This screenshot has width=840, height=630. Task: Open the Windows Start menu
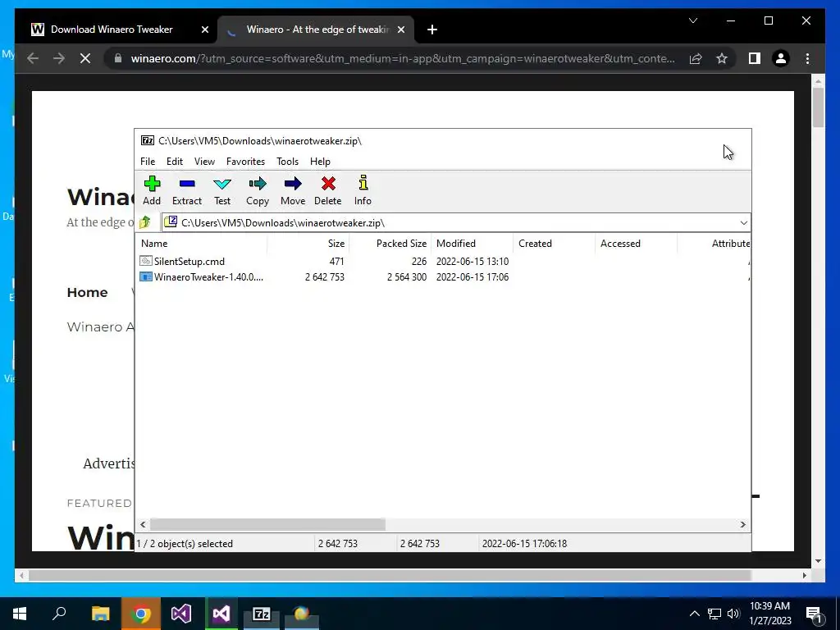click(20, 614)
